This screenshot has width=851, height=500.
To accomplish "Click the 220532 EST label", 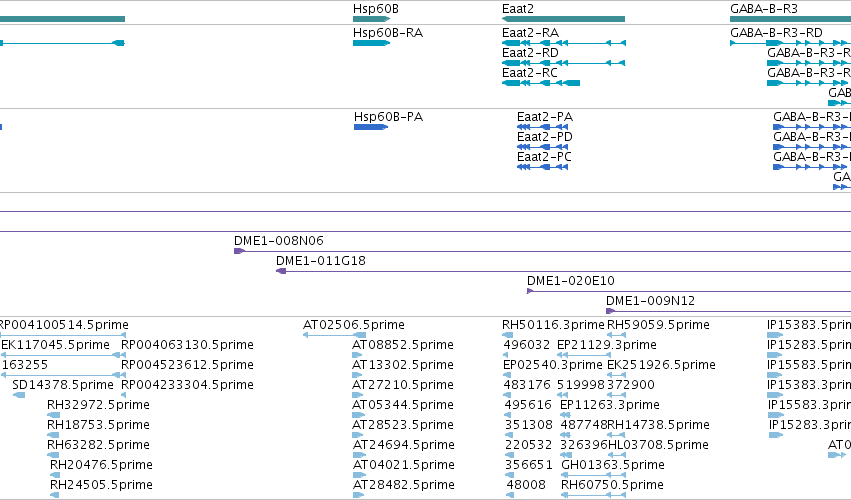I will tap(529, 445).
